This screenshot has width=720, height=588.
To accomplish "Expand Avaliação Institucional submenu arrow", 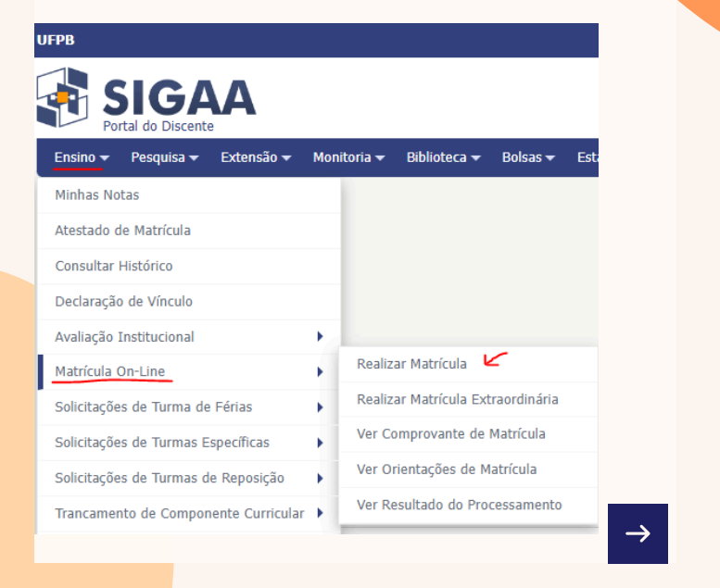I will pos(320,336).
